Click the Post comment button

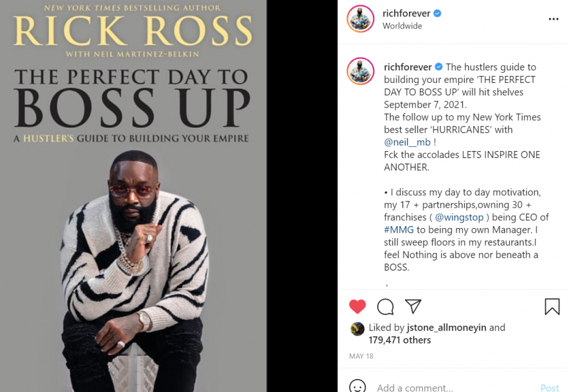point(550,388)
